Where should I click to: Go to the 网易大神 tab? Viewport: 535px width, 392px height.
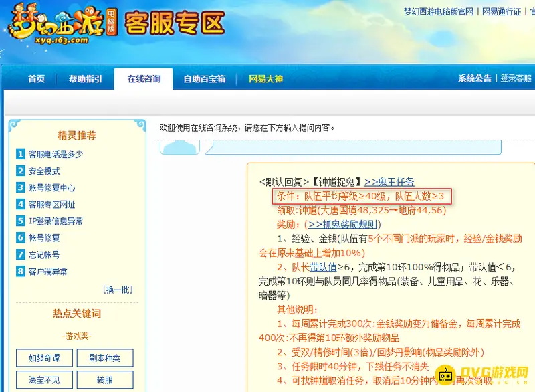[x=265, y=79]
